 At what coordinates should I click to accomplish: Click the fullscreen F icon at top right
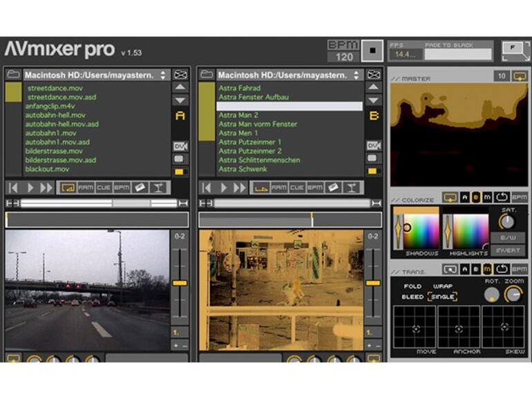512,48
